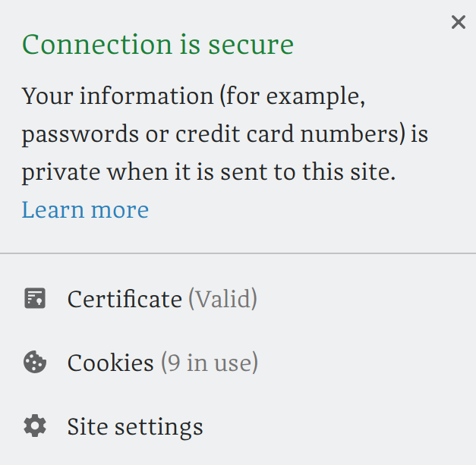Click the word 'settings' in Site settings

[159, 427]
